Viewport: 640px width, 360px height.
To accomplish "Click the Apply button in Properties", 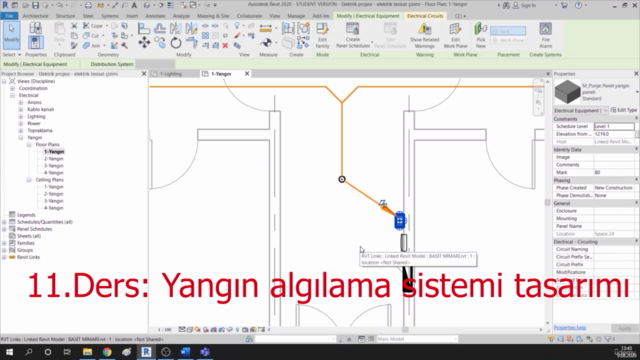I will tap(624, 328).
